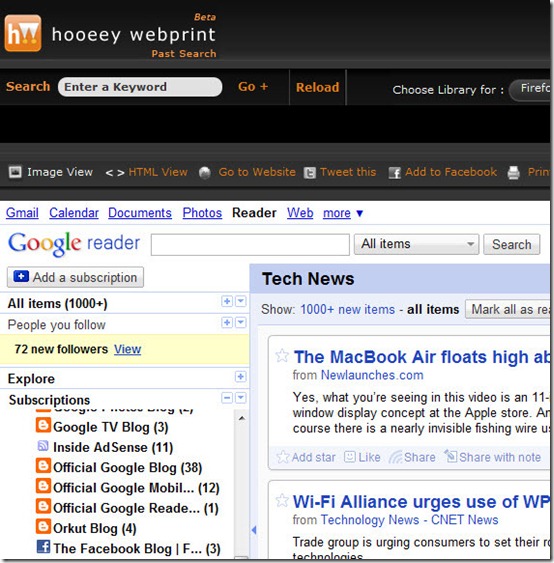Collapse the Subscriptions section with minus button
The image size is (554, 563).
point(227,398)
